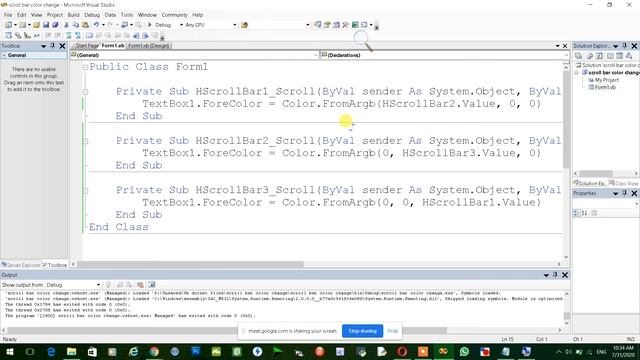
Task: Collapse the HScrollBar1_Scroll sub
Action: [85, 92]
